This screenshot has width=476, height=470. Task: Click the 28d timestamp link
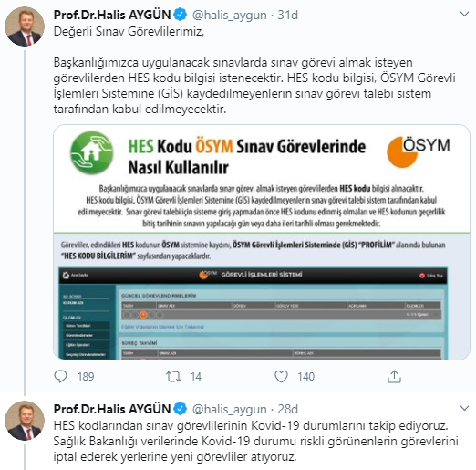point(288,409)
